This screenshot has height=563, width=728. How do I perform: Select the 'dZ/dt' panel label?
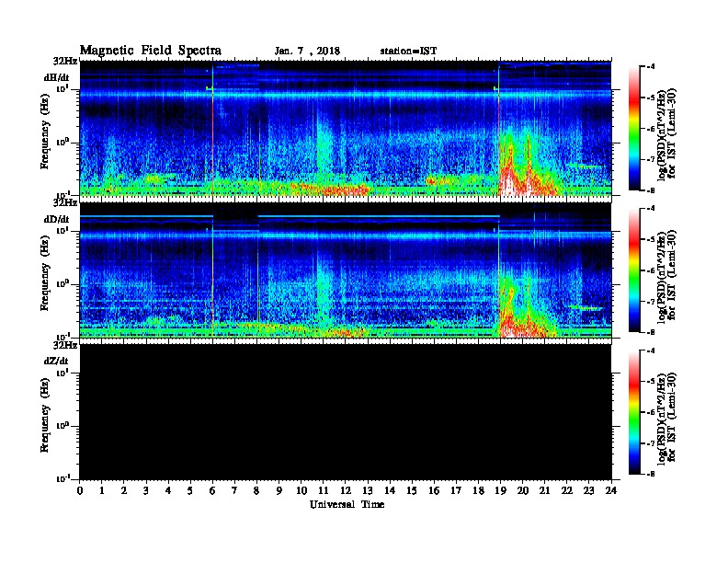point(57,361)
